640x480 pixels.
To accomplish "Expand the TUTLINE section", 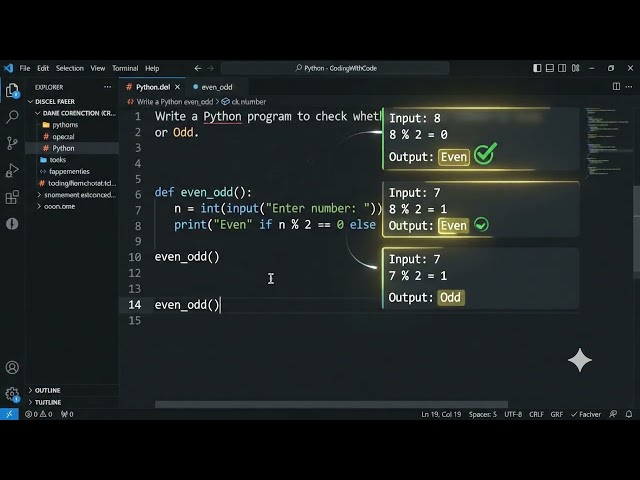I will point(44,402).
